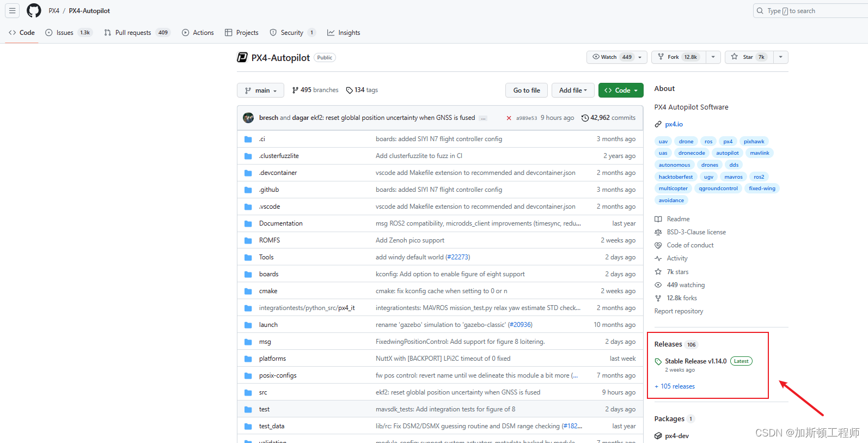The width and height of the screenshot is (868, 443).
Task: Open the 134 tags link
Action: click(362, 90)
